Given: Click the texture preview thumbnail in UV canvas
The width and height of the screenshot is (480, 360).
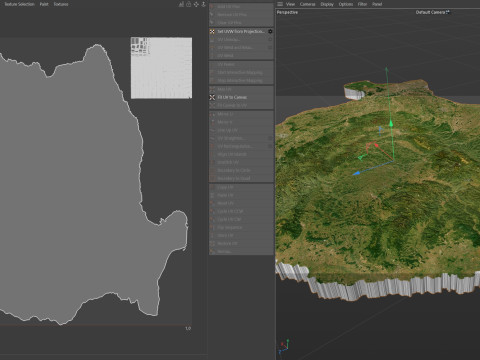Looking at the screenshot, I should pyautogui.click(x=161, y=68).
